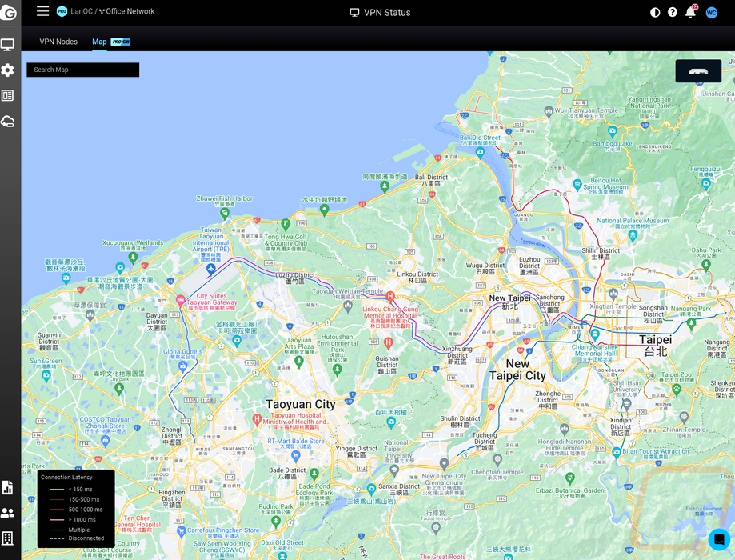
Task: Click the Chiang Kai-shek Memorial Hall marker
Action: tap(595, 334)
